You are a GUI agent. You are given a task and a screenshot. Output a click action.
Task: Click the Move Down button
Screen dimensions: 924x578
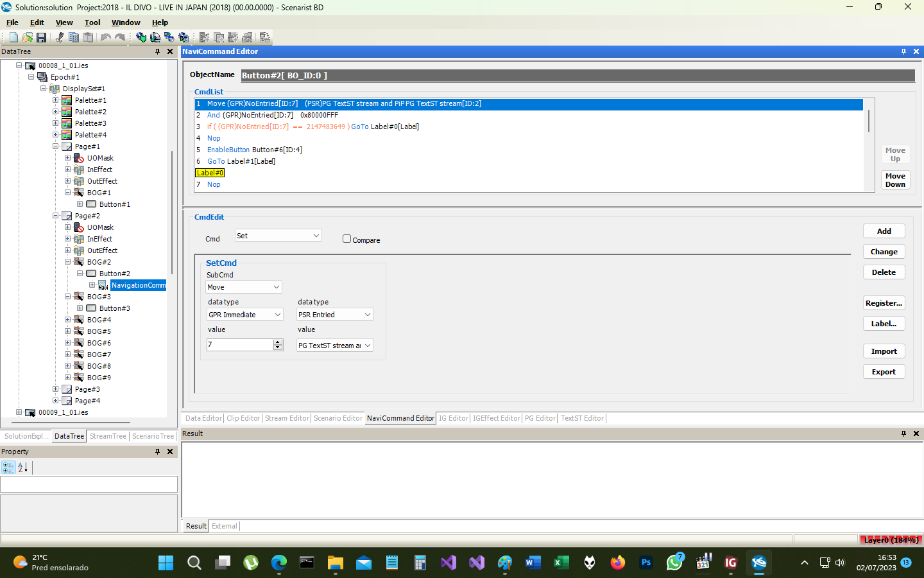pyautogui.click(x=895, y=180)
